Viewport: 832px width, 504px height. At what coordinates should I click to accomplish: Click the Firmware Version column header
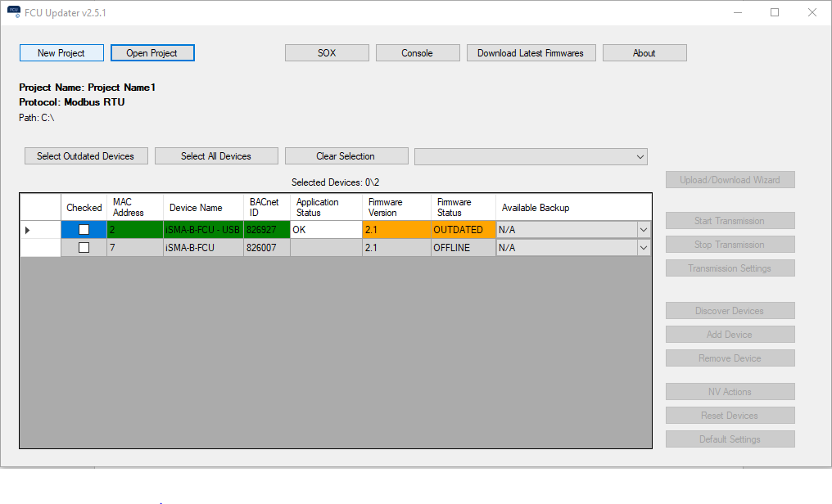(x=396, y=208)
